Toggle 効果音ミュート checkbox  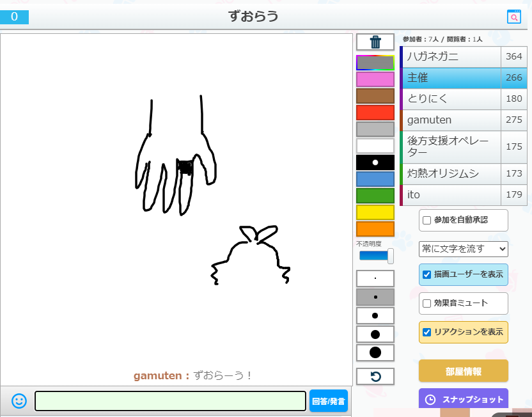click(427, 303)
